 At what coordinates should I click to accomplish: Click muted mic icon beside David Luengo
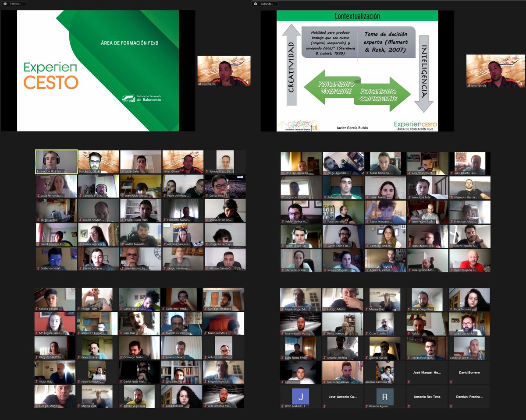click(x=325, y=333)
